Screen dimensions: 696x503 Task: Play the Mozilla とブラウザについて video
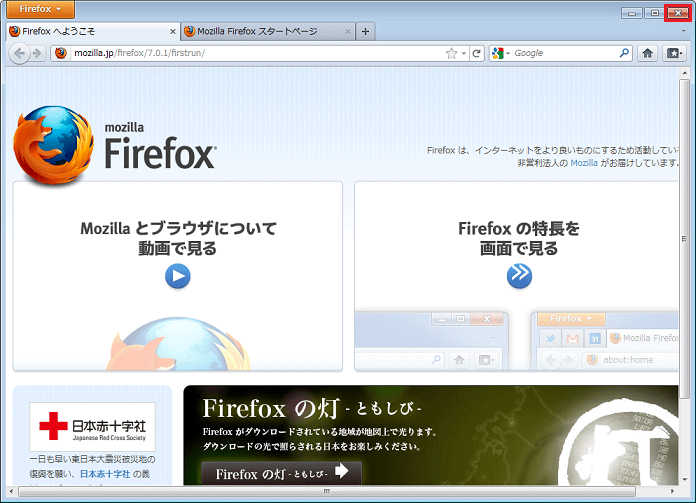pos(178,276)
